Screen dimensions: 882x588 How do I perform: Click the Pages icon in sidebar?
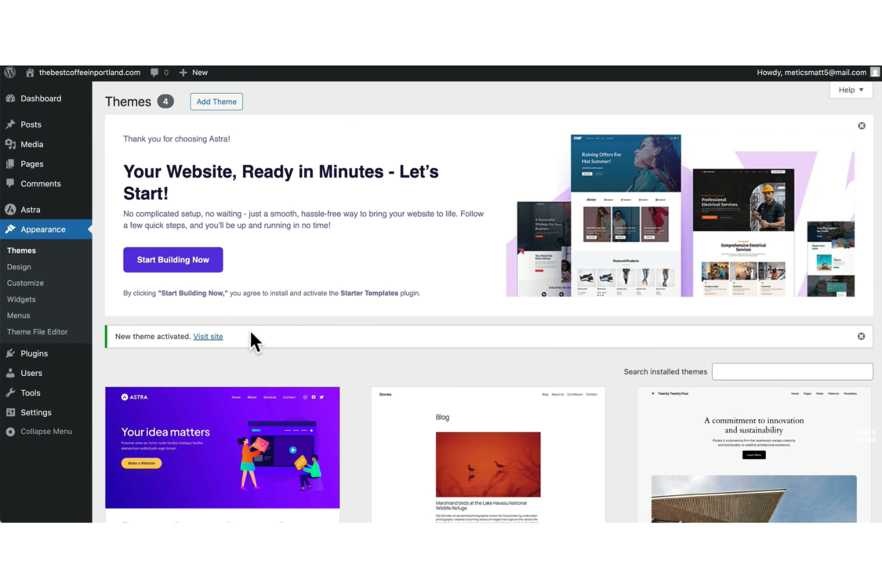pyautogui.click(x=10, y=163)
